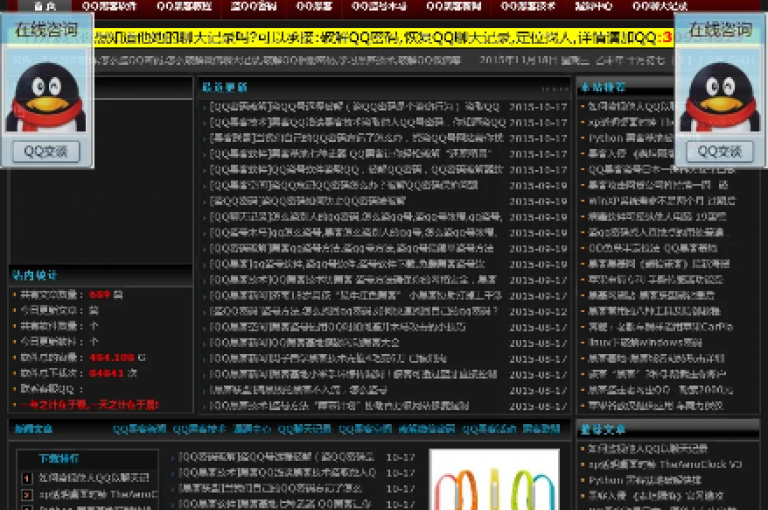Open the winXP article in the 本站推荐 list

662,201
